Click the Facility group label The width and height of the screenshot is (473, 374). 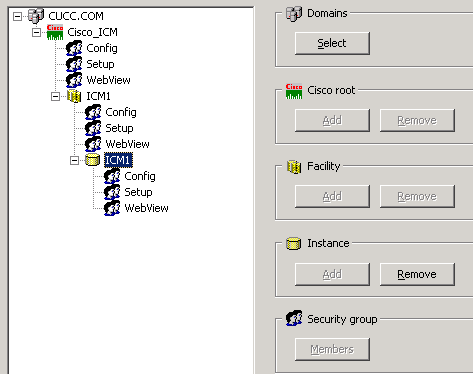click(x=323, y=166)
